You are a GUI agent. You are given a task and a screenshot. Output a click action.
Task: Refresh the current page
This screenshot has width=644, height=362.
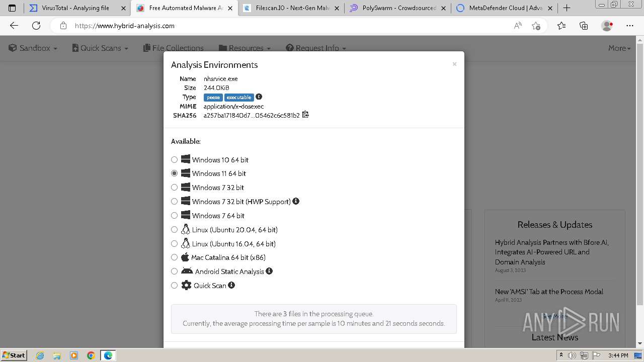point(36,26)
